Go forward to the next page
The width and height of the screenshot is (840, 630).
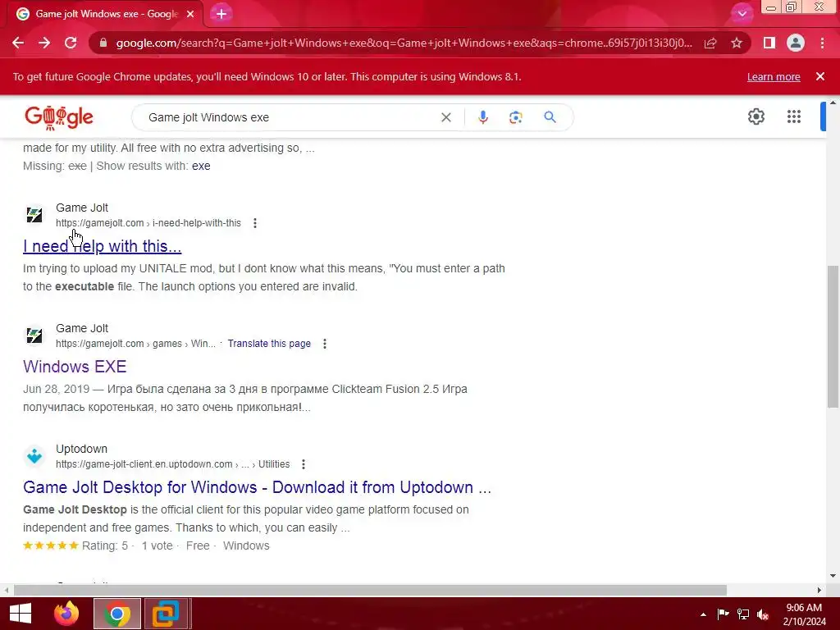[44, 43]
